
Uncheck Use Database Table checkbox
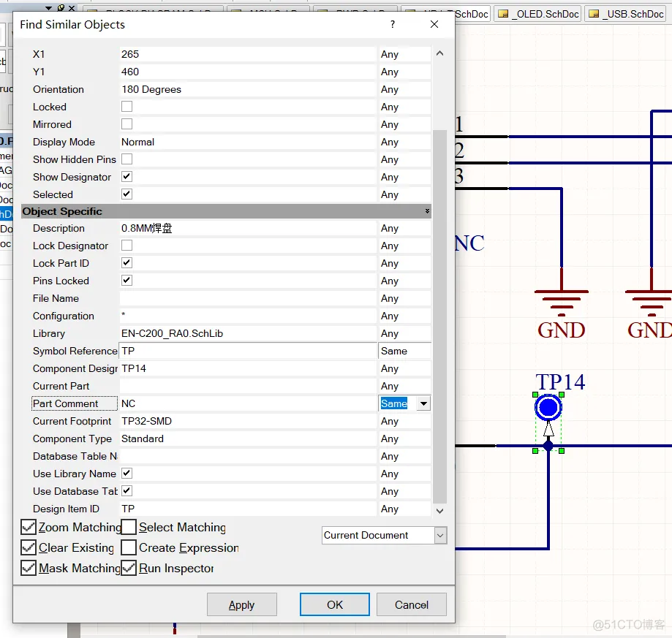[x=127, y=490]
